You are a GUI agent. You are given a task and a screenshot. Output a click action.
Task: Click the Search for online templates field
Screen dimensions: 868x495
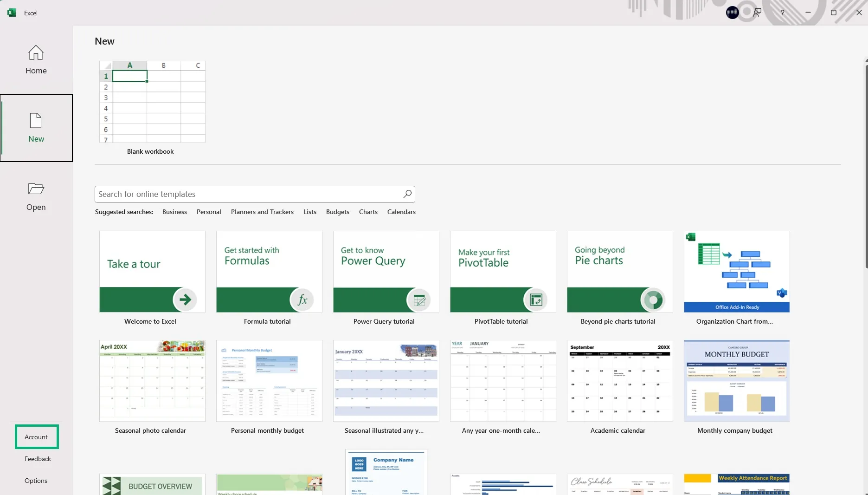tap(255, 194)
